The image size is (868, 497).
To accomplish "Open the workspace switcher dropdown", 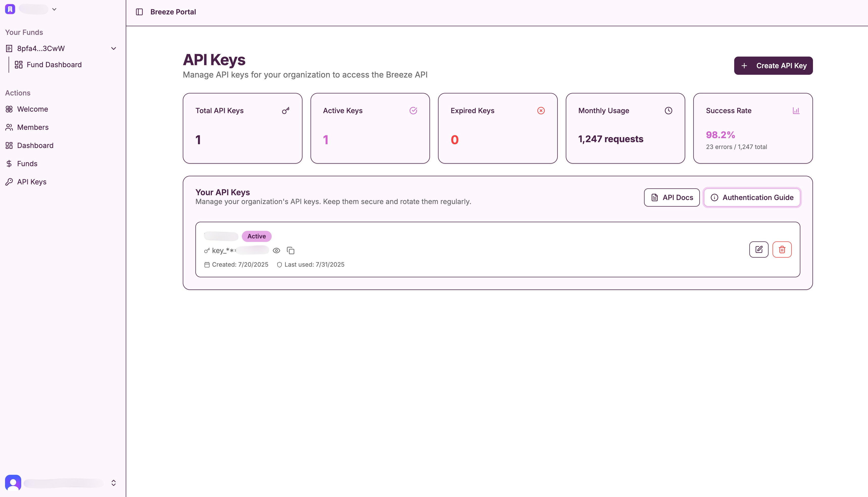I will point(54,9).
